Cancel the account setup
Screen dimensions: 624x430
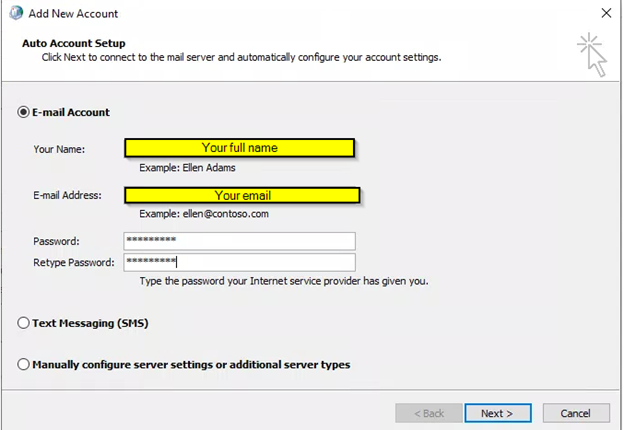(574, 413)
